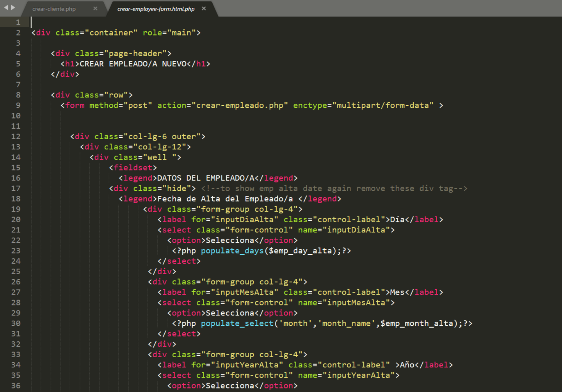
Task: Click the "col-lg-6 outer" class string
Action: coord(162,137)
